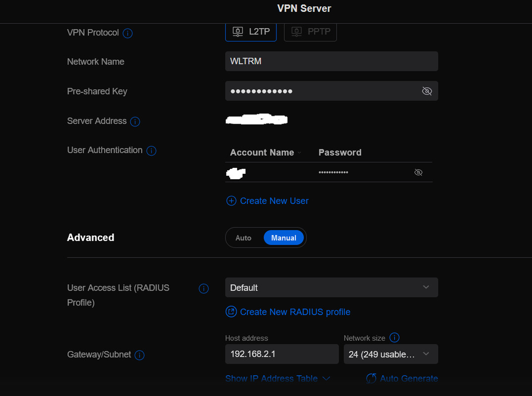Click the refresh icon beside Auto Generate
This screenshot has height=396, width=532.
[371, 378]
